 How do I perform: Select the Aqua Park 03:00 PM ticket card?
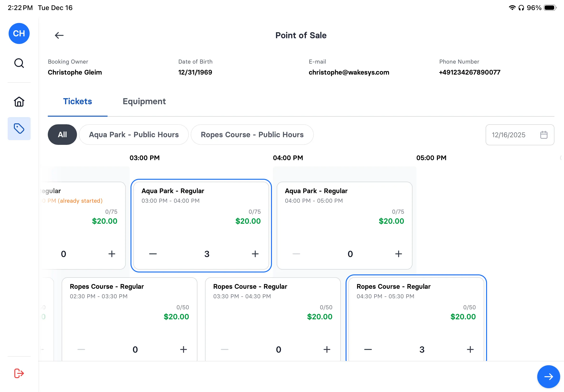[x=201, y=221]
